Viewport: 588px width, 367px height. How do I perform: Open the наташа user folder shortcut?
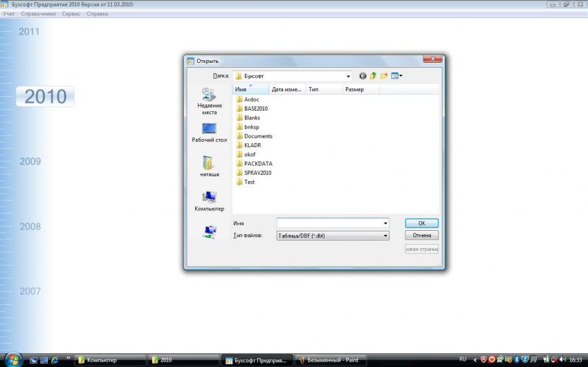[209, 167]
